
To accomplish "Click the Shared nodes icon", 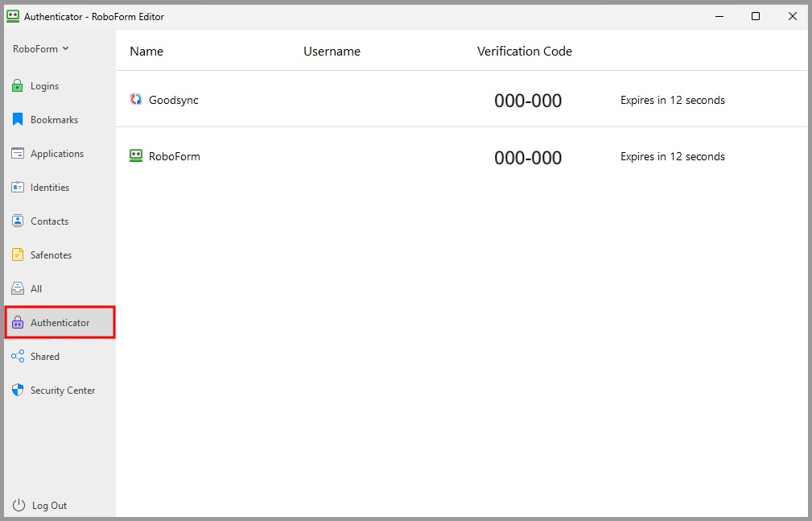I will click(18, 356).
